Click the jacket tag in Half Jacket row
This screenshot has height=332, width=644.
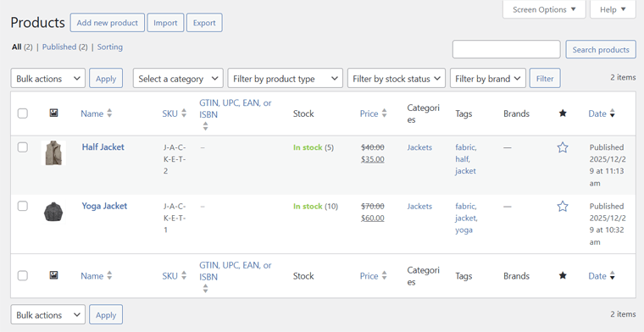click(x=465, y=171)
